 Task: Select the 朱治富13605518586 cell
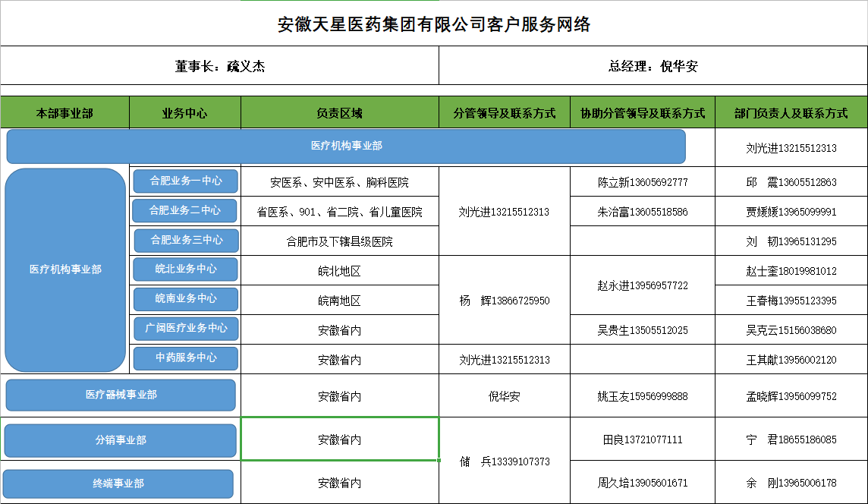pos(643,212)
